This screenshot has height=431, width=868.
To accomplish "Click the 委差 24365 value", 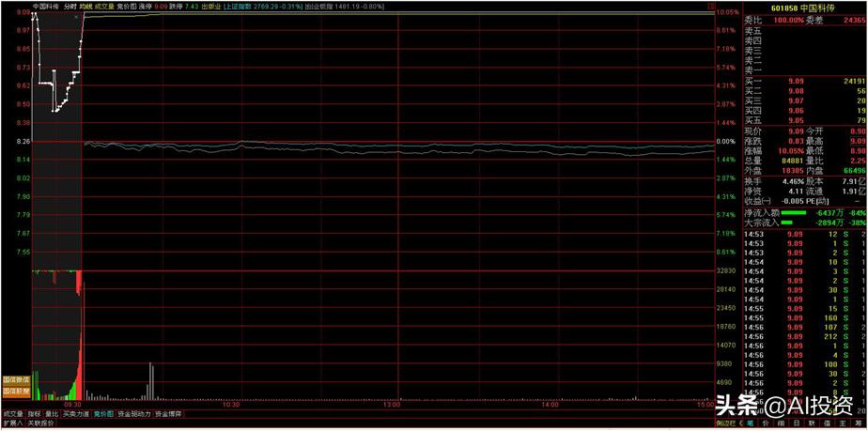I will (x=853, y=20).
